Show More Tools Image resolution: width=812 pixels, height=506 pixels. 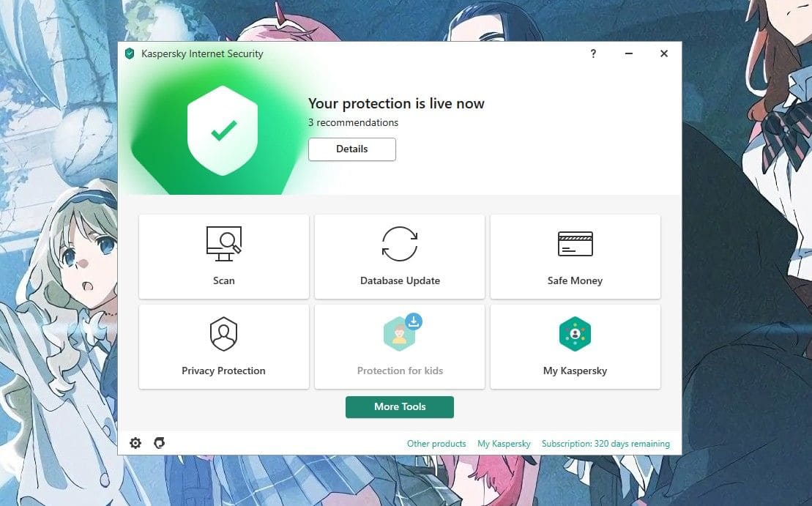click(400, 407)
